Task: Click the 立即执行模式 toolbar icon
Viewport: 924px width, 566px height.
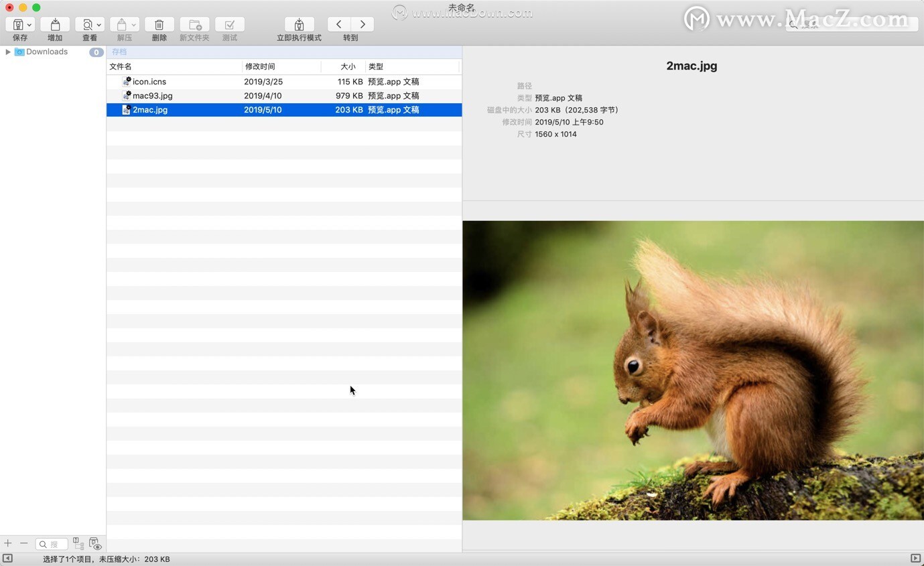Action: (299, 25)
